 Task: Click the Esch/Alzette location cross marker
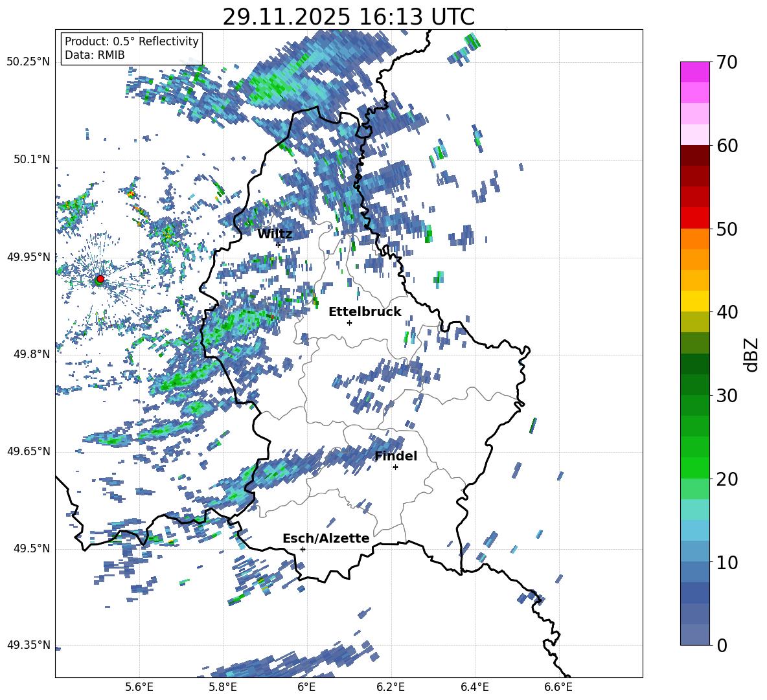[x=303, y=549]
